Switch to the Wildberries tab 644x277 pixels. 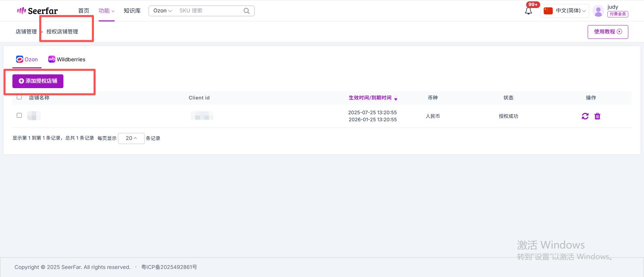coord(67,59)
